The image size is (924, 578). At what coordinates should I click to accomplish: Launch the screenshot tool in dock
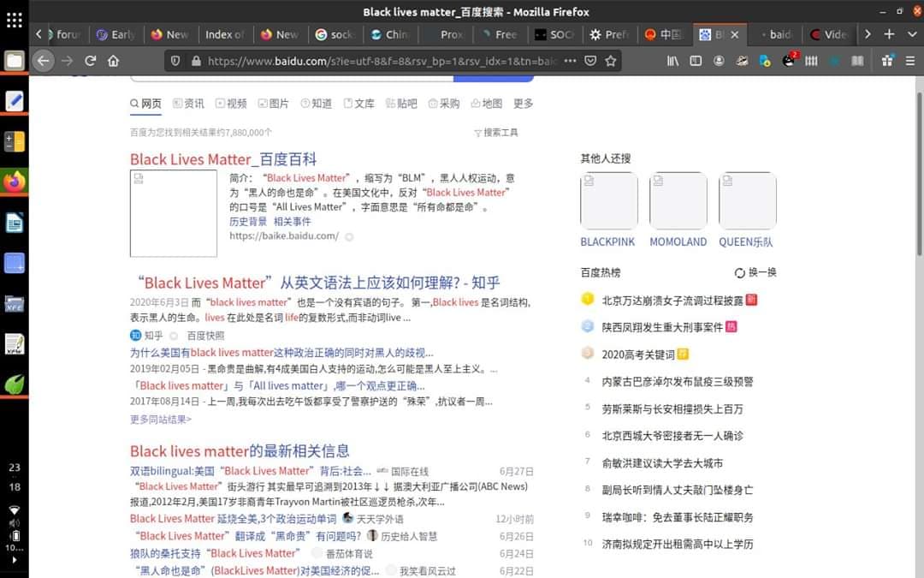click(15, 263)
